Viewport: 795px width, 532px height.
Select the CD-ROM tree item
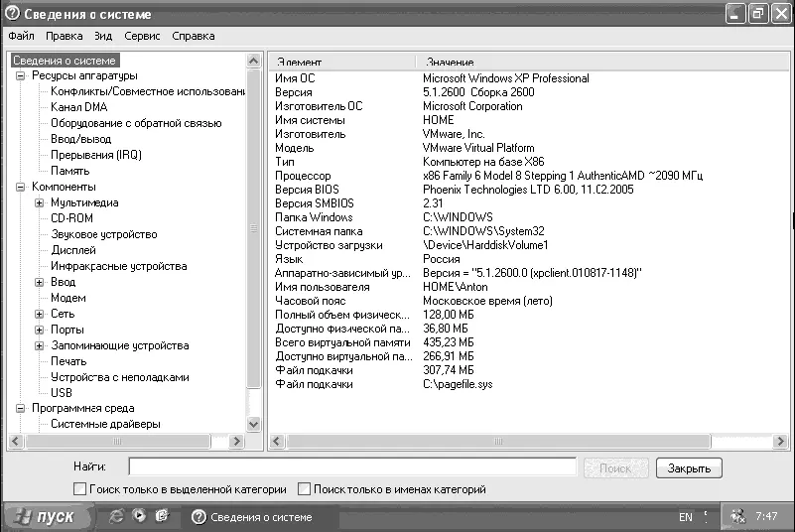tap(71, 218)
